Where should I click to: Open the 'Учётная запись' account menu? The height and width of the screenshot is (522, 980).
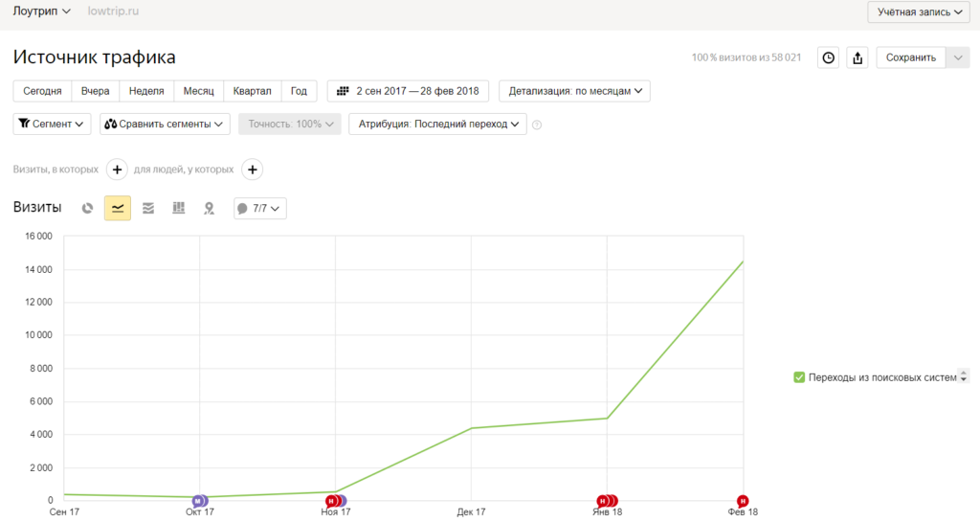920,11
